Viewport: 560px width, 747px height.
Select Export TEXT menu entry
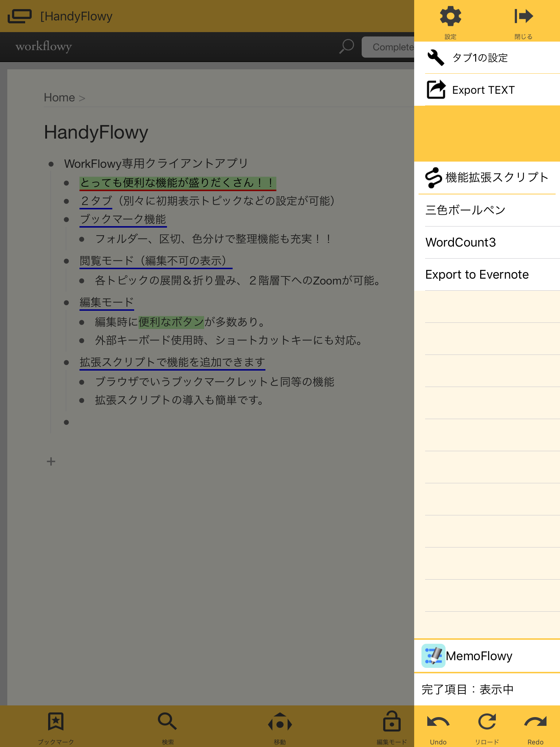(487, 90)
